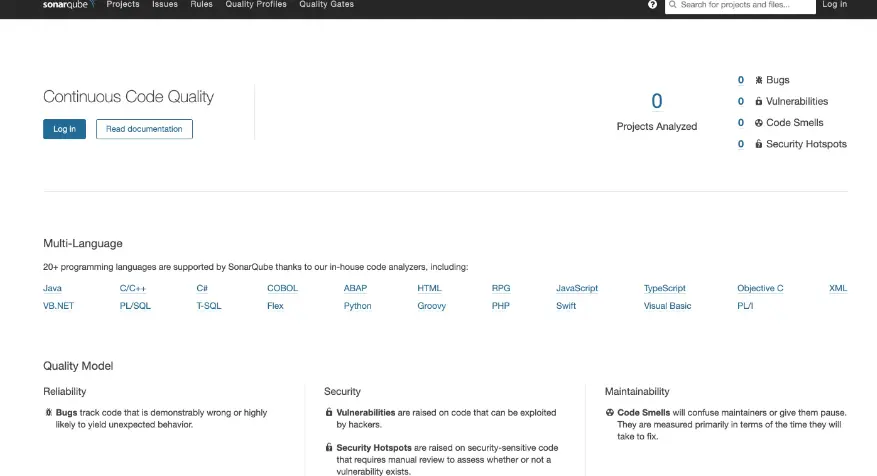Open the VB.NET language link
Screen dimensions: 877x476
(58, 306)
